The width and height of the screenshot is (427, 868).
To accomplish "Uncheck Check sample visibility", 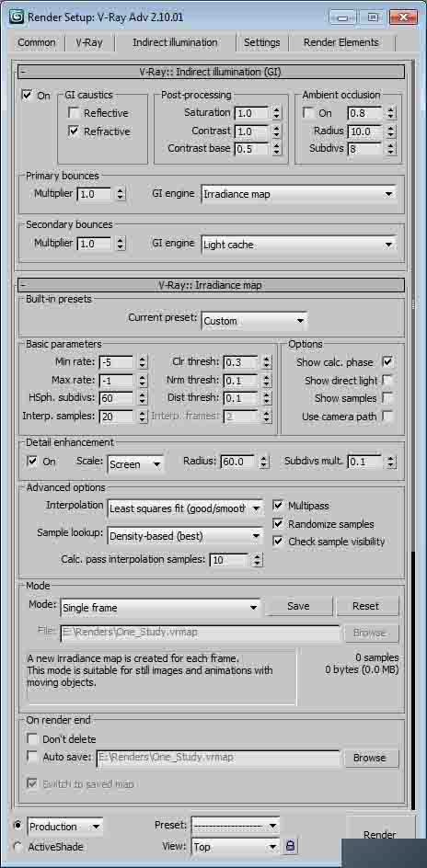I will pos(278,542).
